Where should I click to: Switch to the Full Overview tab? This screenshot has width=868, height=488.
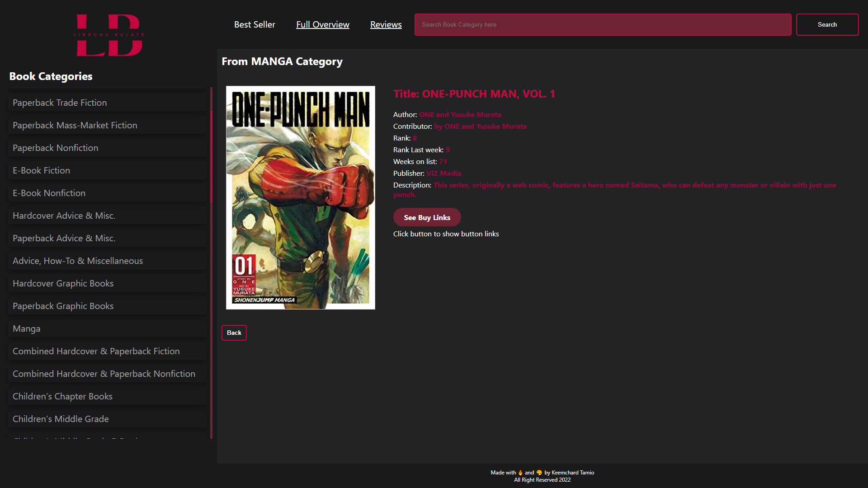pyautogui.click(x=322, y=24)
